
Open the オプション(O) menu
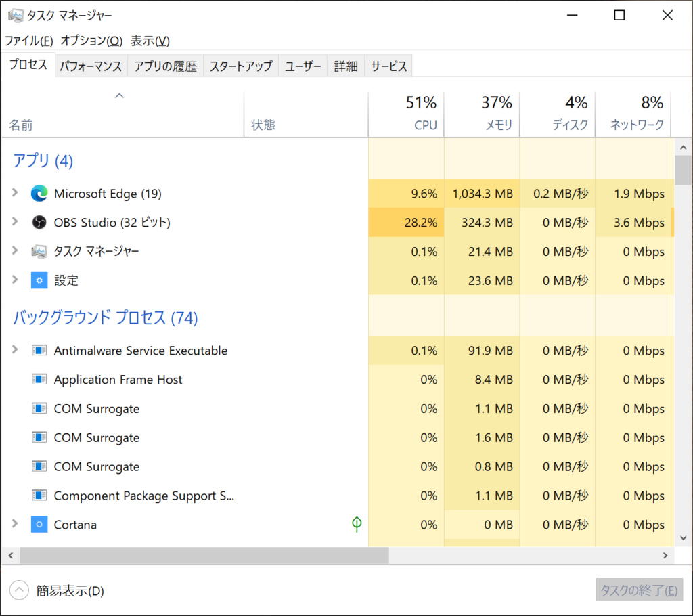click(x=91, y=41)
